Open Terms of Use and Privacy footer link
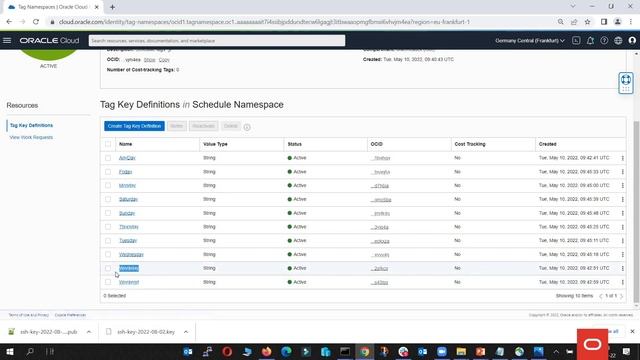This screenshot has width=640, height=360. pyautogui.click(x=29, y=315)
